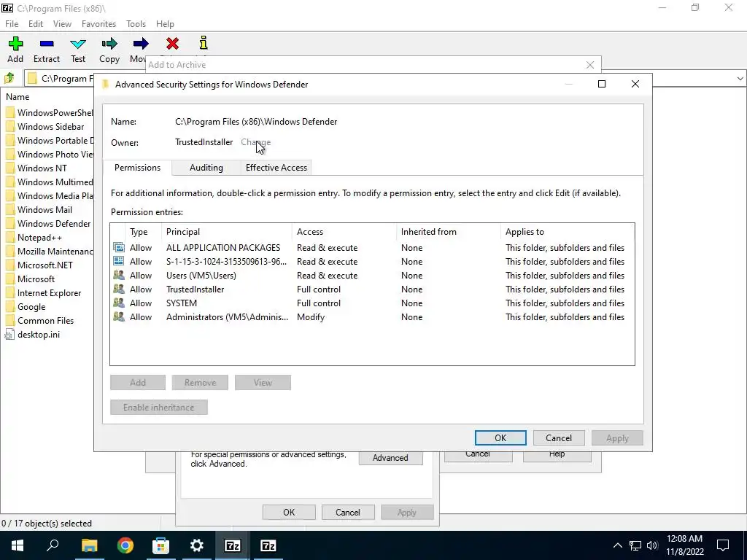The image size is (747, 560).
Task: Click Cancel in Advanced Security Settings
Action: (x=558, y=437)
